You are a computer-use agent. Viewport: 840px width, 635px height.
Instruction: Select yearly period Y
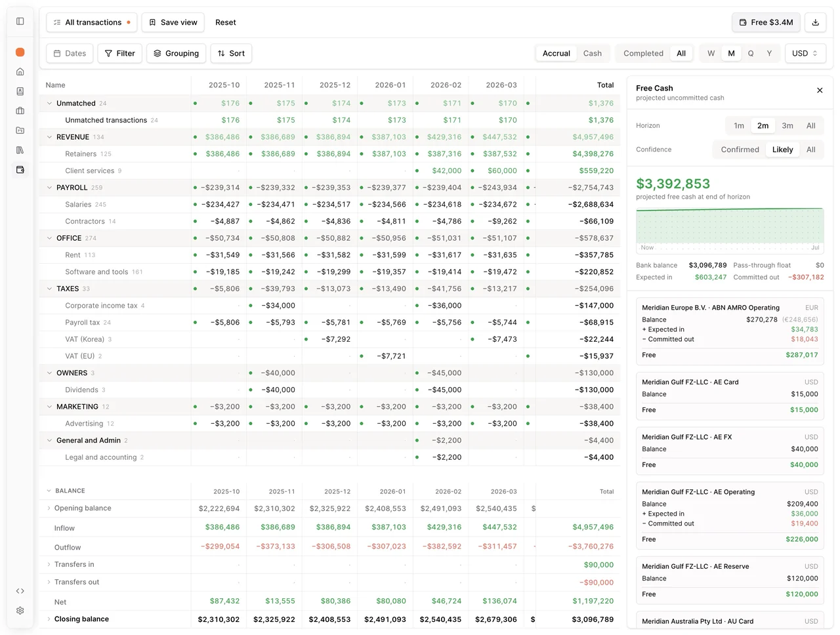pos(769,53)
